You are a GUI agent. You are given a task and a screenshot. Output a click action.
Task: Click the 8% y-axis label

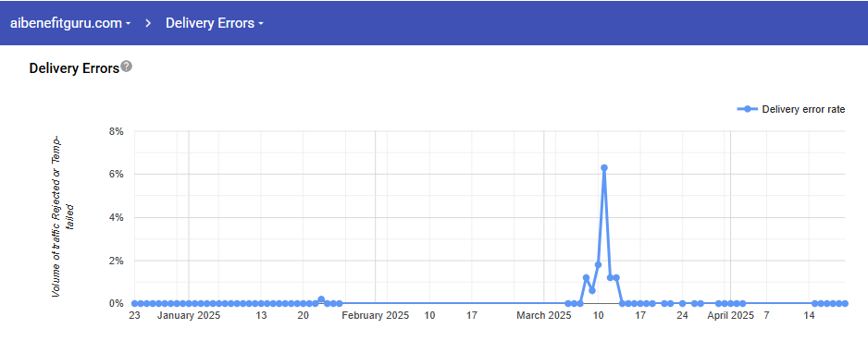click(x=117, y=131)
